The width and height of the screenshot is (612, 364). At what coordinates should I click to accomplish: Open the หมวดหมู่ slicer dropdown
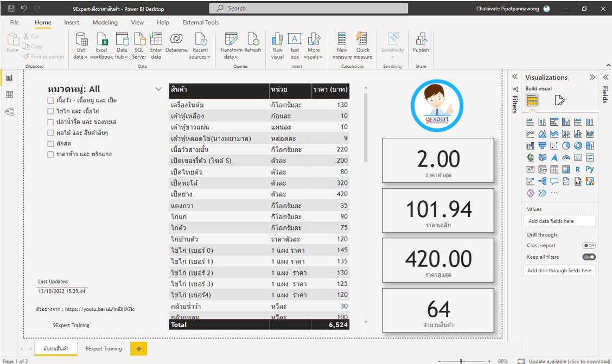(158, 88)
